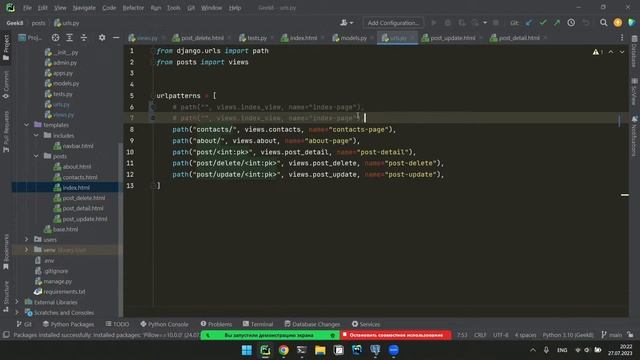The height and width of the screenshot is (360, 640).
Task: Open the Project view selector dropdown
Action: point(30,38)
